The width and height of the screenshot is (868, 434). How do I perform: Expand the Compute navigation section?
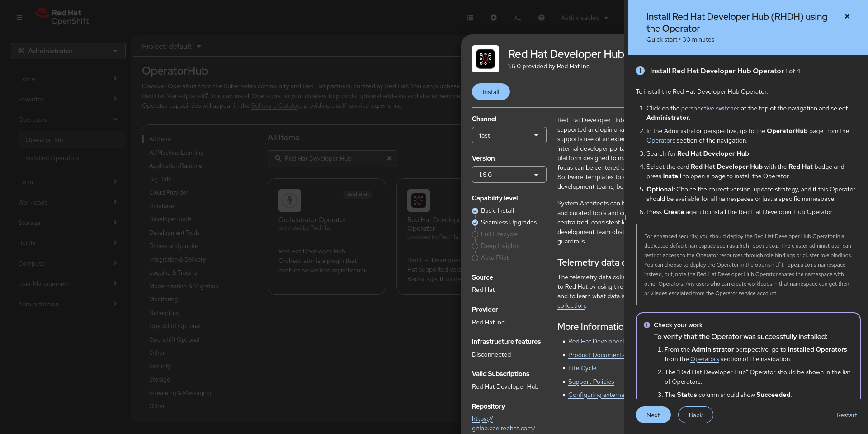tap(68, 263)
